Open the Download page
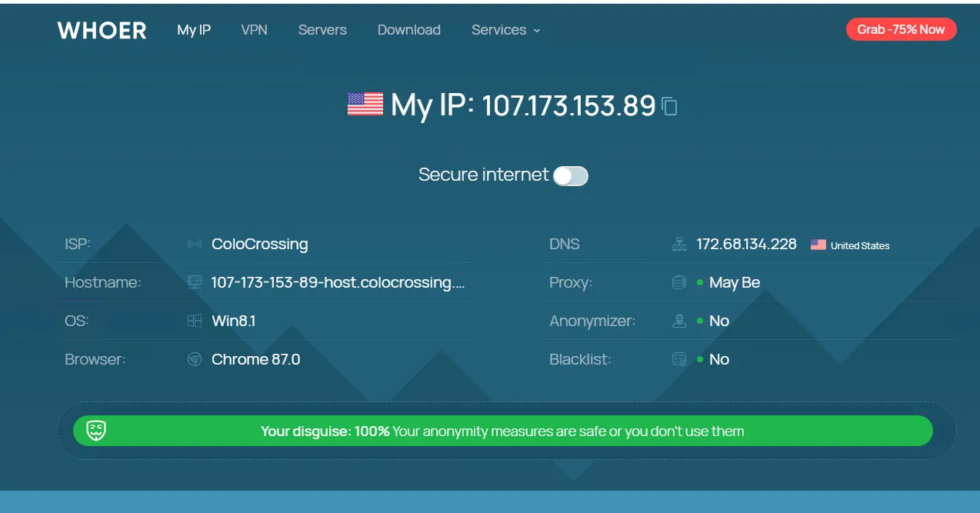The height and width of the screenshot is (513, 980). coord(409,30)
